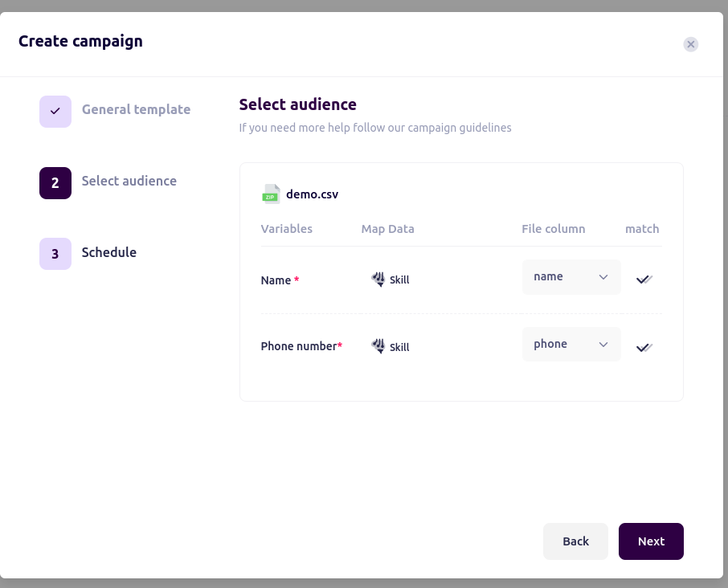Image resolution: width=728 pixels, height=588 pixels.
Task: Click the Next button
Action: 651,541
